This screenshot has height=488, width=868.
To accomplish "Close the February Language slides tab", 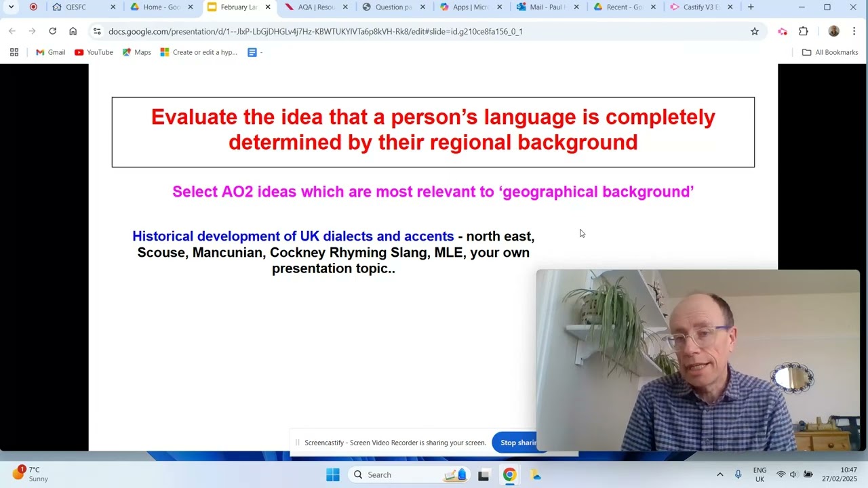I will pos(268,7).
